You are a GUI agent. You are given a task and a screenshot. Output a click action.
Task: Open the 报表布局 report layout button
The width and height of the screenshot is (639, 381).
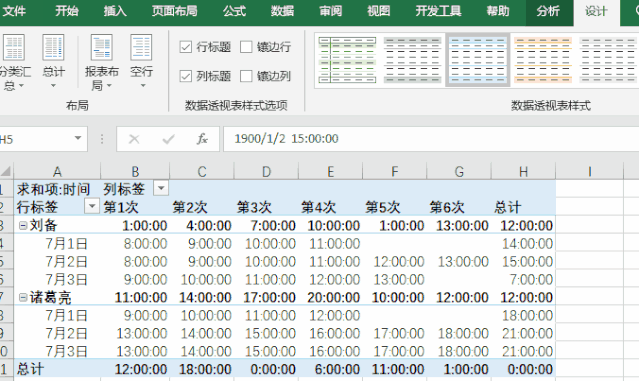(x=101, y=62)
